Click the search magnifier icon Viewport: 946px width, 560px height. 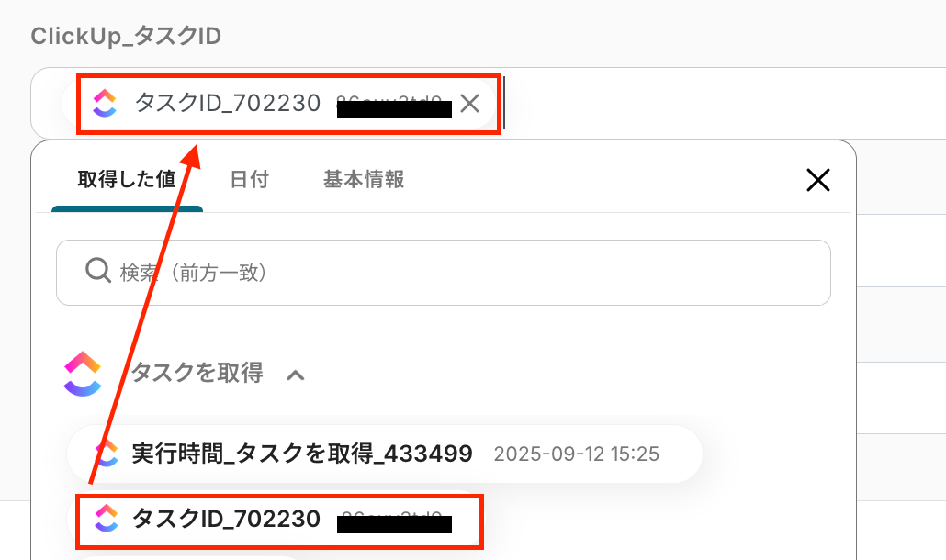point(97,271)
